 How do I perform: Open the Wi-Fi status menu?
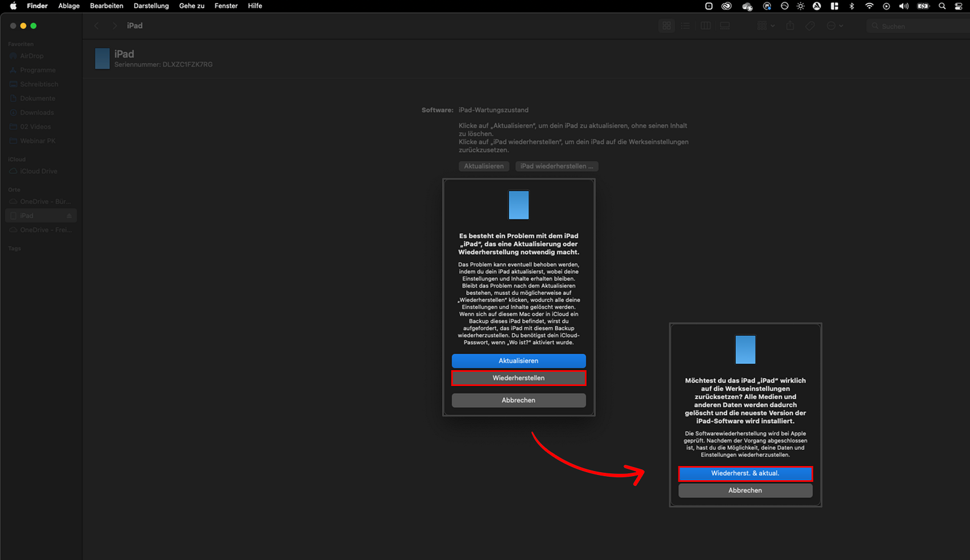tap(869, 6)
